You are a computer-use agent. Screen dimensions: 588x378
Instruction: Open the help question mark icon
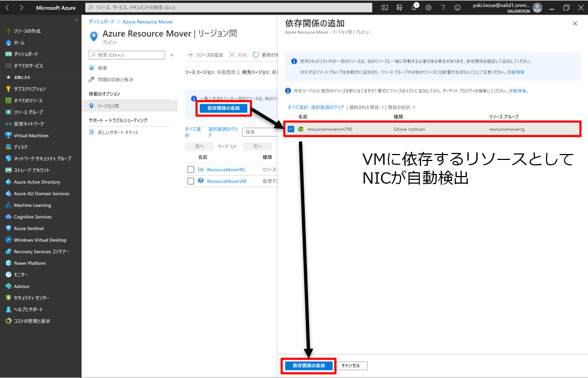click(x=443, y=8)
